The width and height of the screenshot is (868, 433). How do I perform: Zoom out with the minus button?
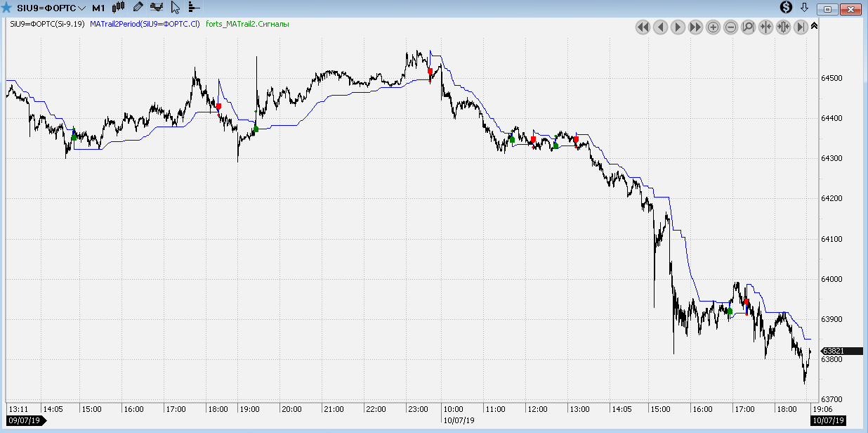click(x=730, y=27)
